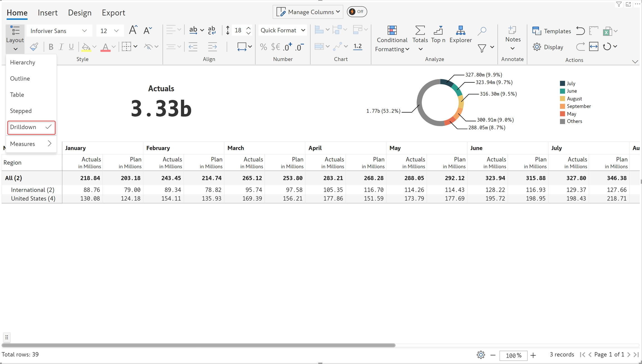Click the undo arrow icon
Viewport: 642px width, 364px height.
[580, 31]
